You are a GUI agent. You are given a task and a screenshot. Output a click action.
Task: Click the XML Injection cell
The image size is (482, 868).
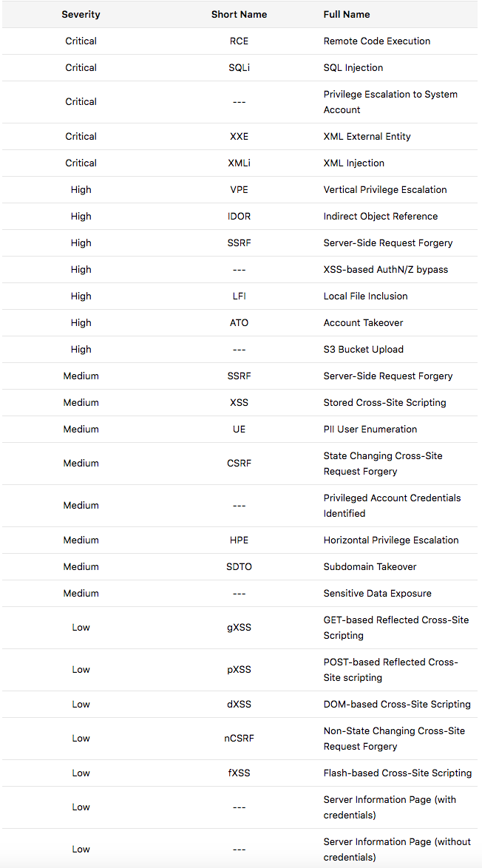point(354,163)
